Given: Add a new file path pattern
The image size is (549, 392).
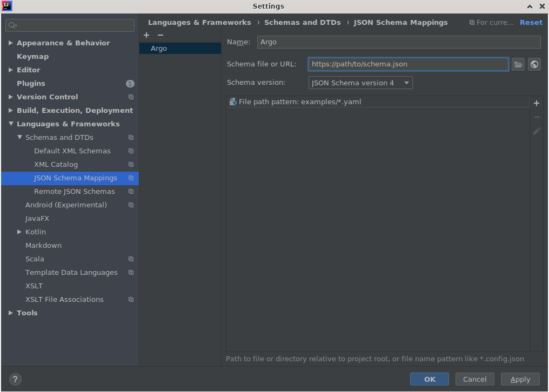Looking at the screenshot, I should pyautogui.click(x=536, y=103).
